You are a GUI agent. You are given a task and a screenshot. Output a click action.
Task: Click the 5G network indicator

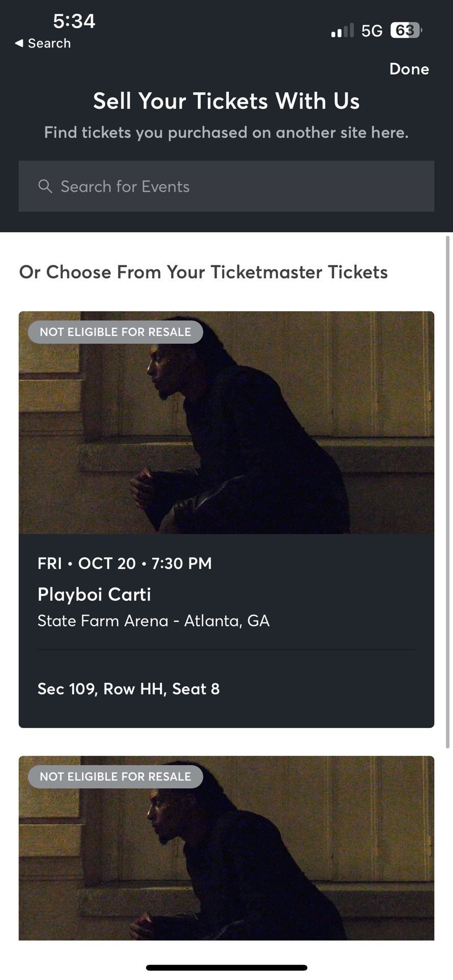371,31
